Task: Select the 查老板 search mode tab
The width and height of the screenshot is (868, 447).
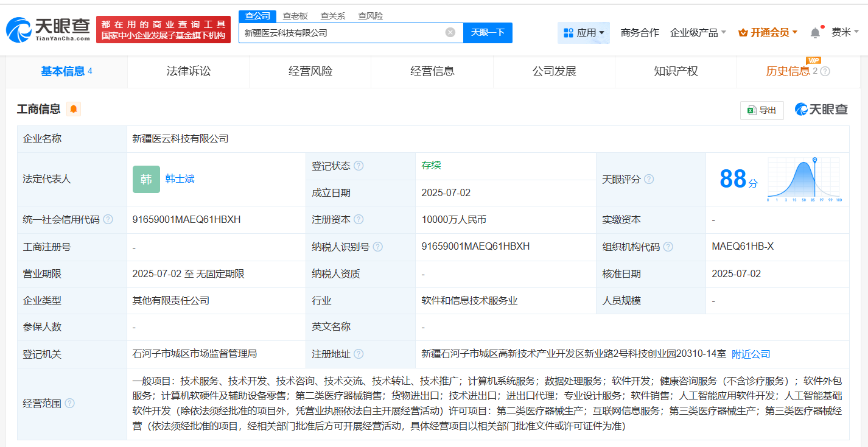Action: 295,16
